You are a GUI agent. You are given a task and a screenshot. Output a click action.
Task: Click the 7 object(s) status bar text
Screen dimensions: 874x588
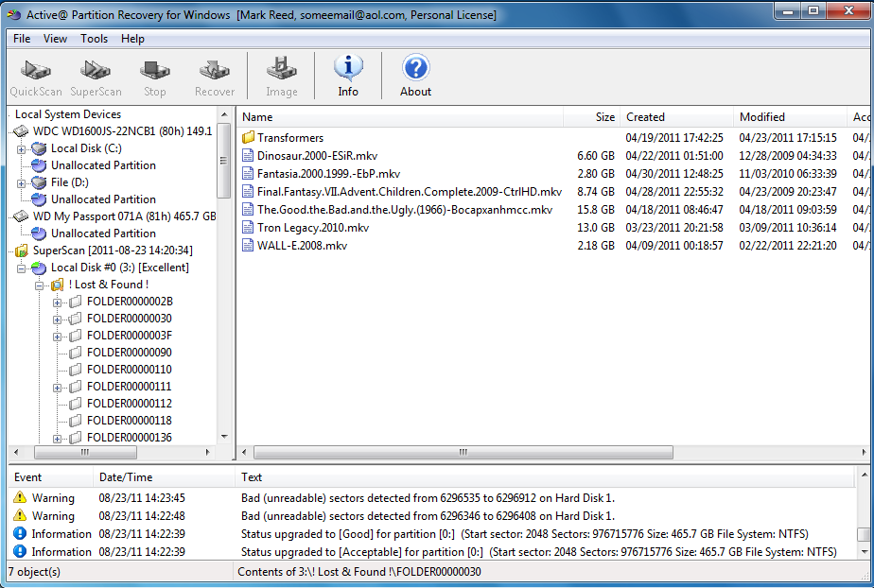point(34,572)
